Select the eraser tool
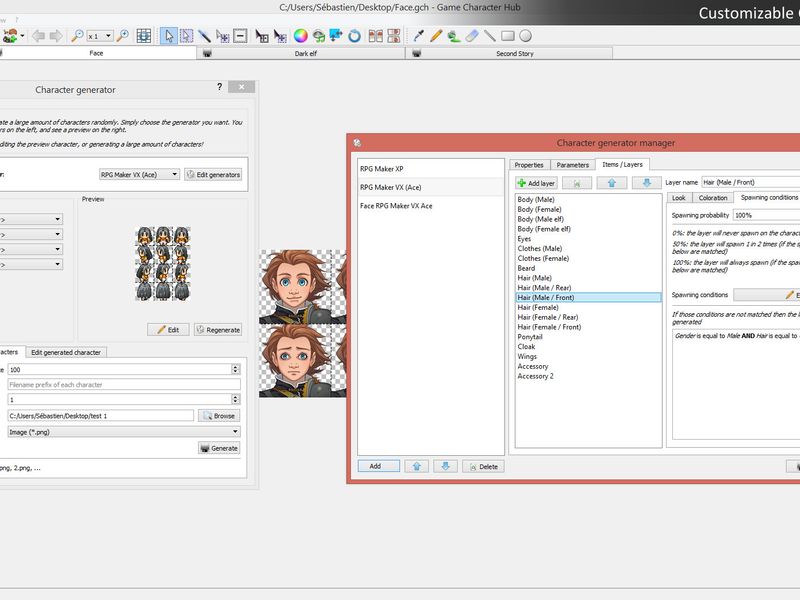The image size is (800, 600). [x=472, y=36]
